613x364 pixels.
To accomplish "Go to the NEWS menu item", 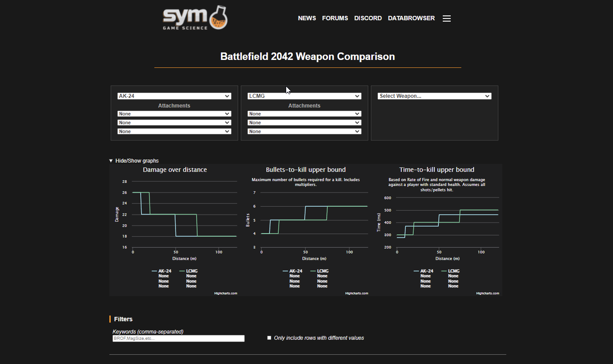I will click(x=307, y=18).
